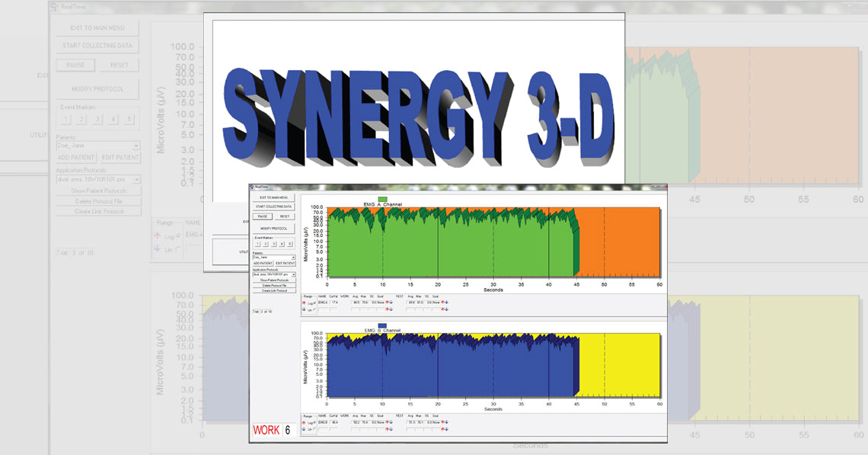
Task: Set event marker 4 in front window
Action: 282,244
